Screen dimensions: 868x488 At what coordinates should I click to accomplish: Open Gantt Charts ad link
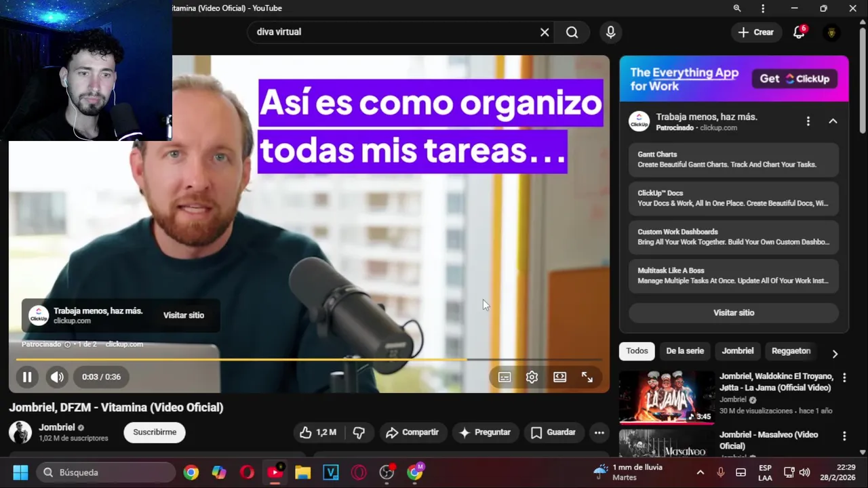click(x=734, y=159)
